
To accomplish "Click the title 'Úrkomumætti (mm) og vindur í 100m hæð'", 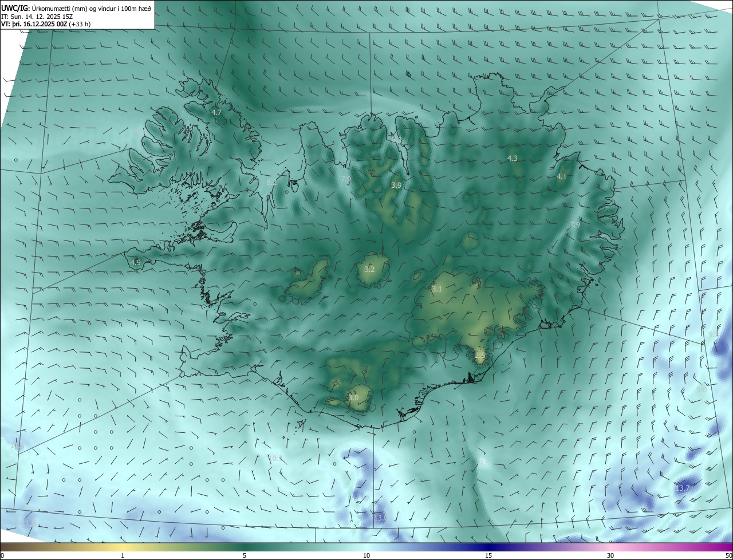I will pos(90,8).
